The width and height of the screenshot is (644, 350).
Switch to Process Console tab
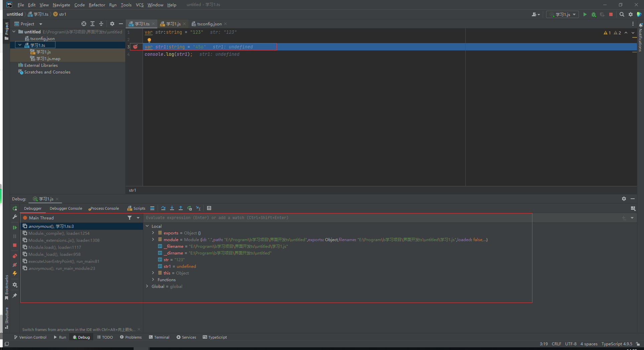[x=104, y=208]
